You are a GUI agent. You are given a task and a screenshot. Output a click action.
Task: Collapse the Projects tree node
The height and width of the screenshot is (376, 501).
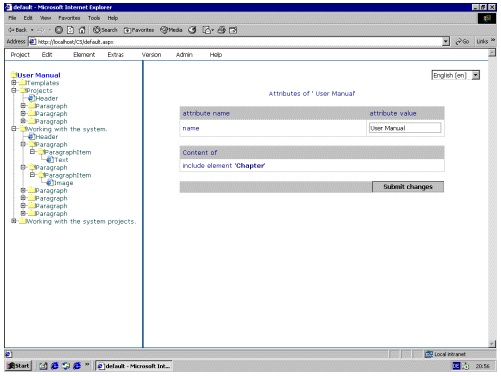click(x=14, y=90)
